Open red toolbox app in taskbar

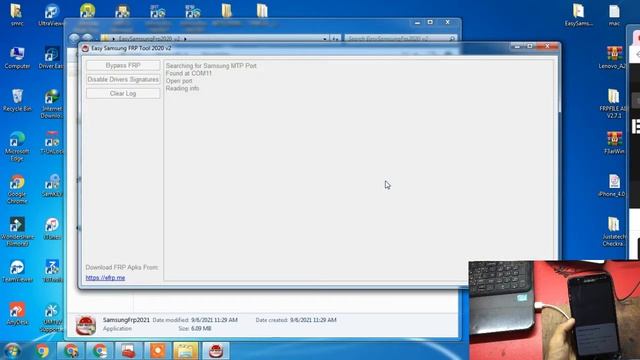point(128,351)
